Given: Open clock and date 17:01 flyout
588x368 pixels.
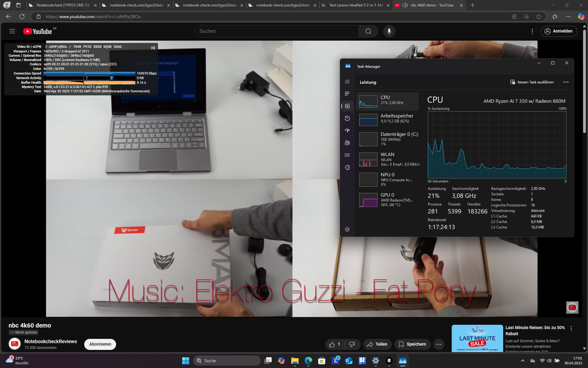Looking at the screenshot, I should pyautogui.click(x=573, y=361).
